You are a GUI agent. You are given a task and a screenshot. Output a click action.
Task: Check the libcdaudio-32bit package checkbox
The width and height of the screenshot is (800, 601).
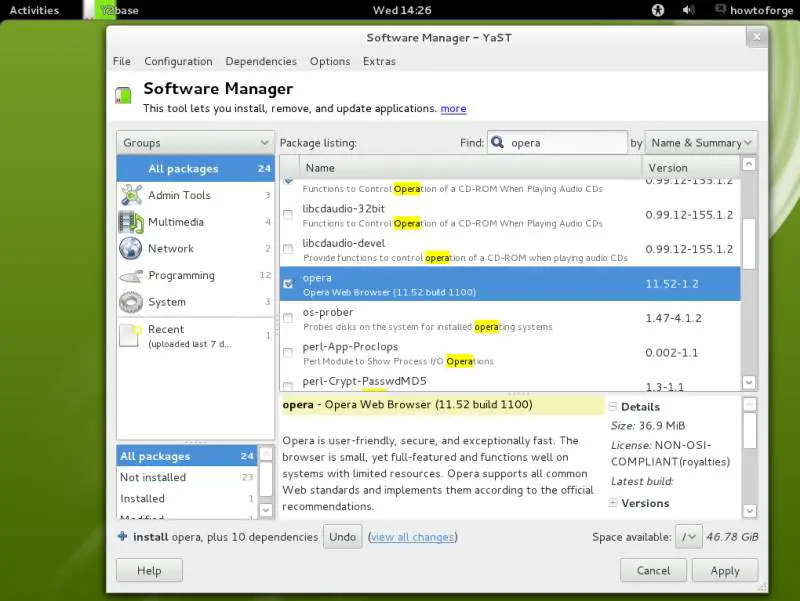[288, 214]
